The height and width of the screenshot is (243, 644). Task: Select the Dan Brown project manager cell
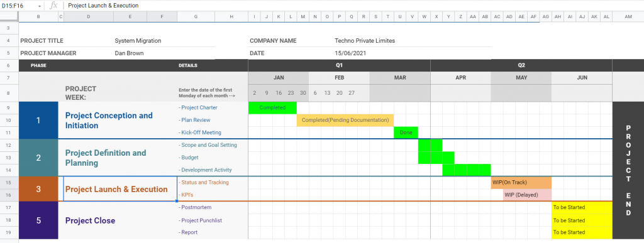(x=129, y=53)
